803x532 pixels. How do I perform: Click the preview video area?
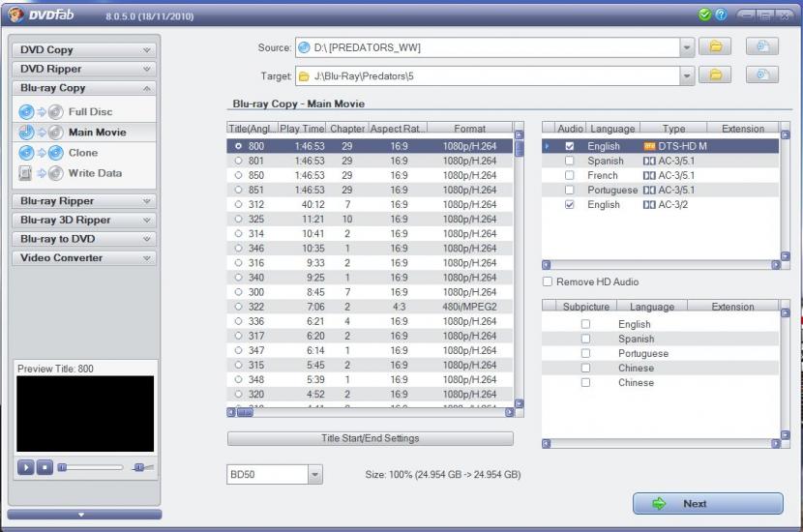85,414
